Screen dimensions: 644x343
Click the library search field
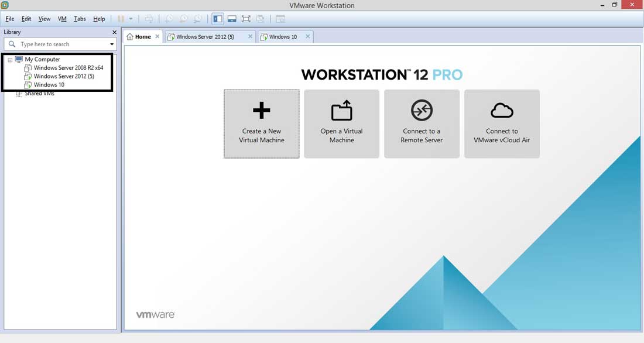click(x=60, y=44)
